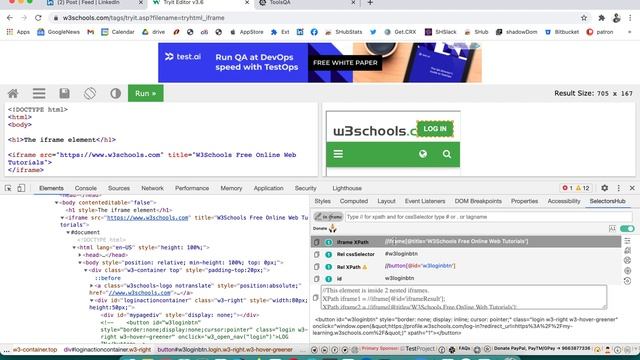Switch to the Security tab
Viewport: 640px width, 360px height.
(x=305, y=188)
